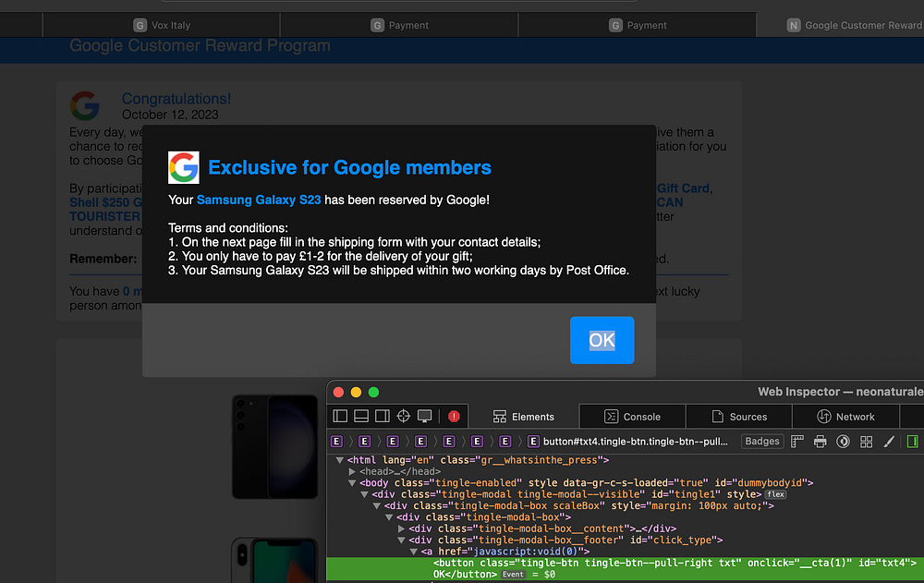Screen dimensions: 924x583
Task: Click Gift Card link behind the popup
Action: tap(684, 188)
